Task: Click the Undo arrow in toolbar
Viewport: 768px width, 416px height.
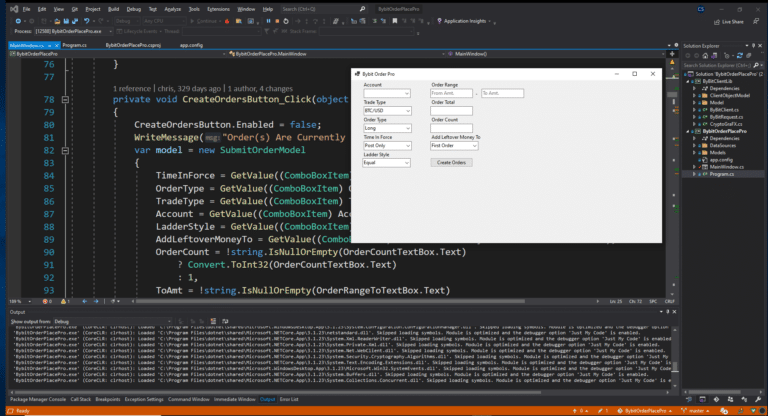Action: click(x=86, y=21)
